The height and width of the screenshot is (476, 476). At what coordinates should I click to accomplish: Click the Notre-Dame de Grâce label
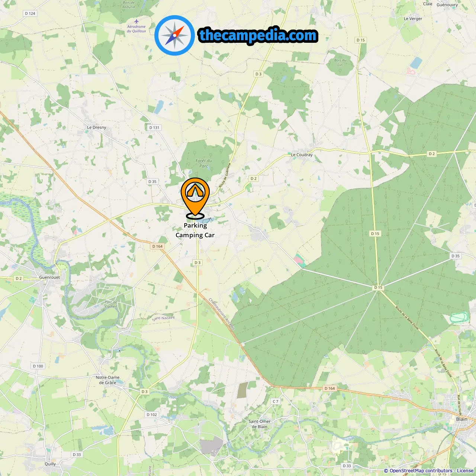click(107, 380)
